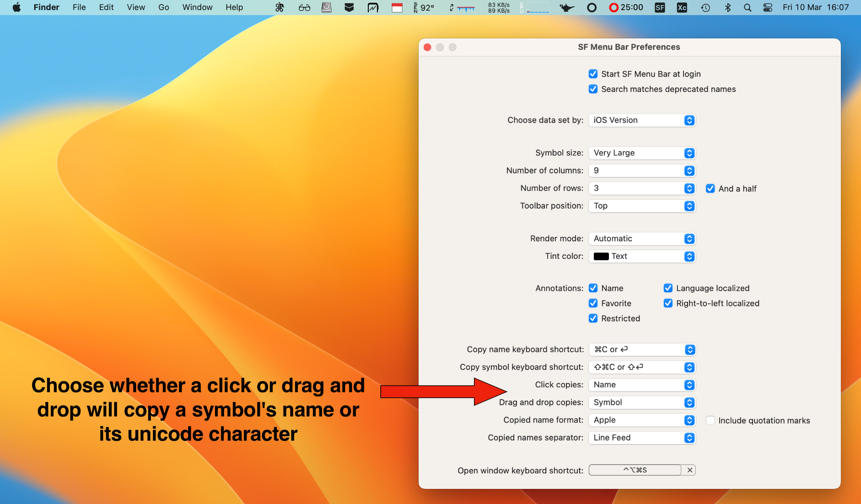Click the disk drive menu bar icon
Viewport: 861px width, 504px height.
tap(327, 7)
